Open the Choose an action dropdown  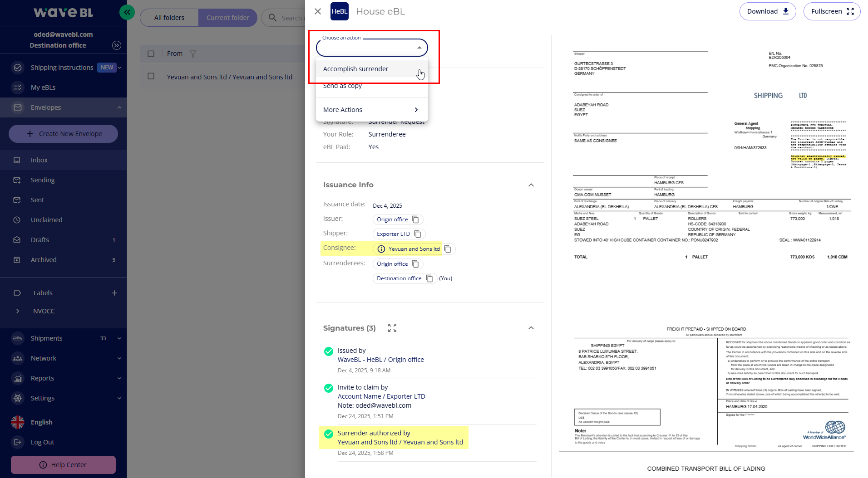pos(372,47)
